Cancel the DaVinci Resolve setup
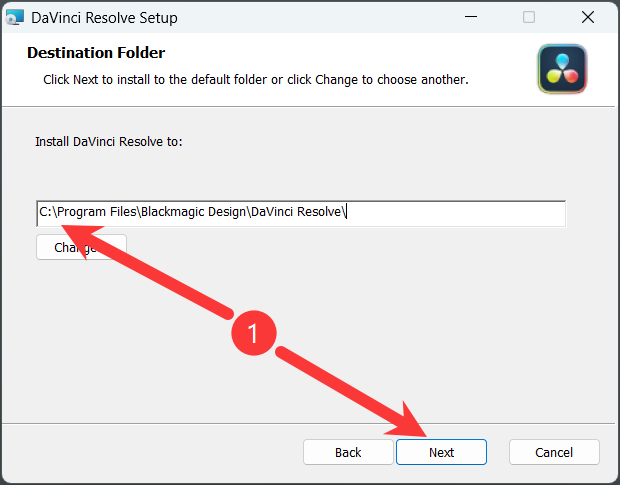This screenshot has height=485, width=620. point(554,452)
